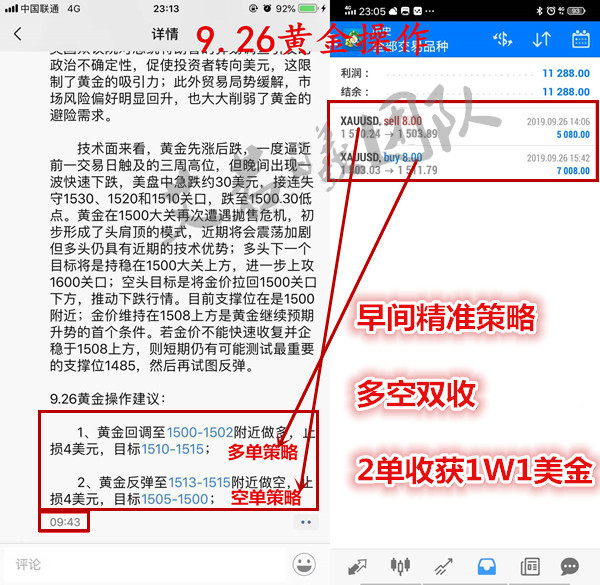Tap the 1513-1515 price link

199,482
